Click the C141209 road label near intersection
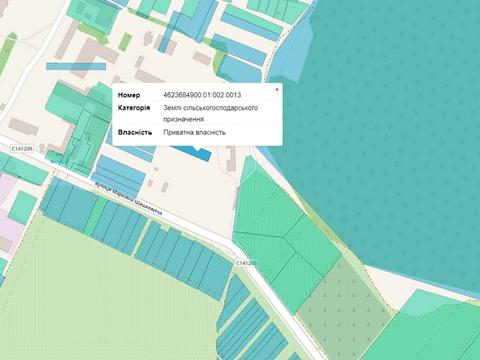The width and height of the screenshot is (480, 360). [246, 263]
